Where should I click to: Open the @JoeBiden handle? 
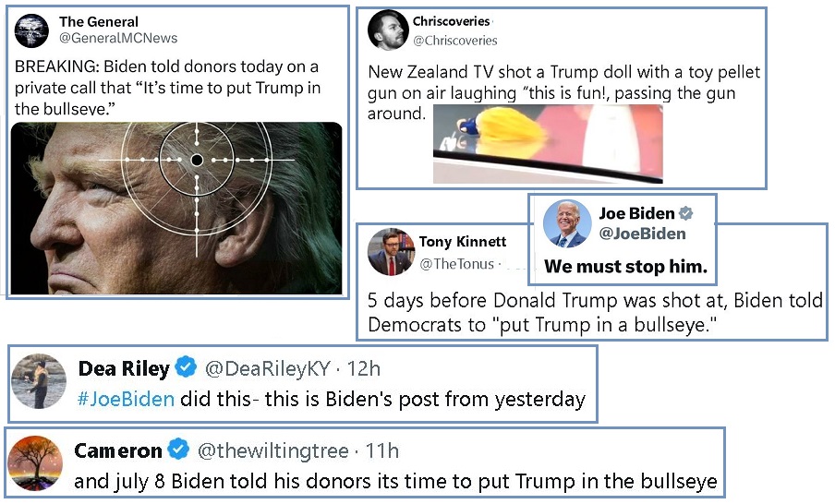point(642,234)
